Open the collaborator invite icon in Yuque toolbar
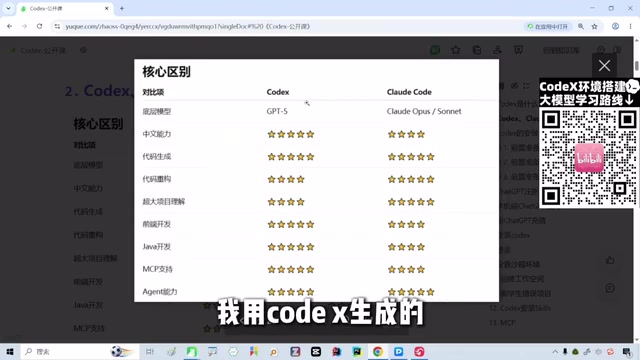This screenshot has height=360, width=640. click(498, 50)
